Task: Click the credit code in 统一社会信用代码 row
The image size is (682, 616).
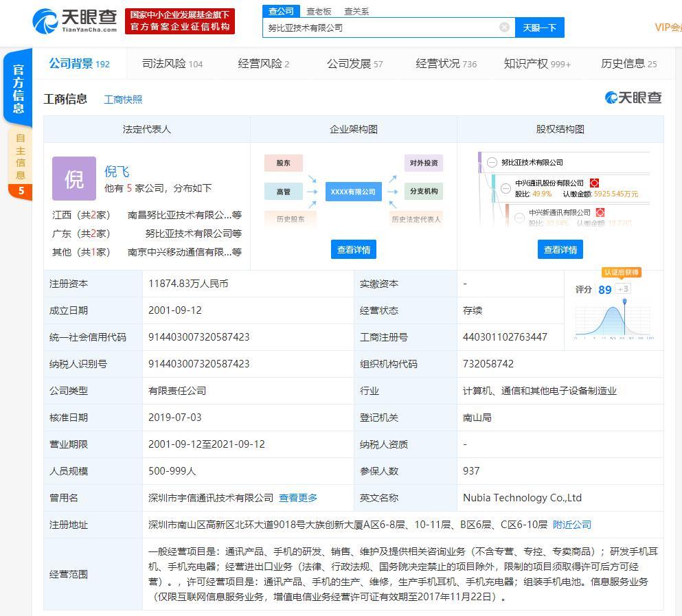Action: point(198,337)
